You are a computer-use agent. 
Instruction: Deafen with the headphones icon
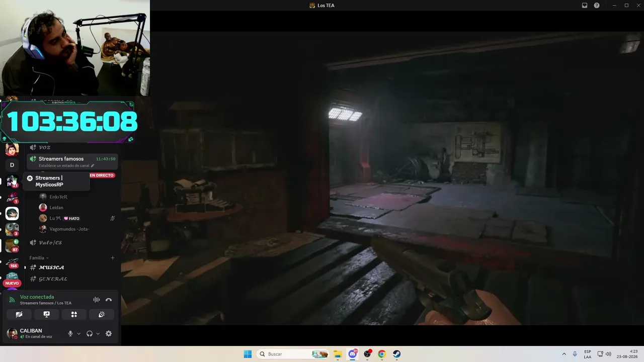(90, 333)
